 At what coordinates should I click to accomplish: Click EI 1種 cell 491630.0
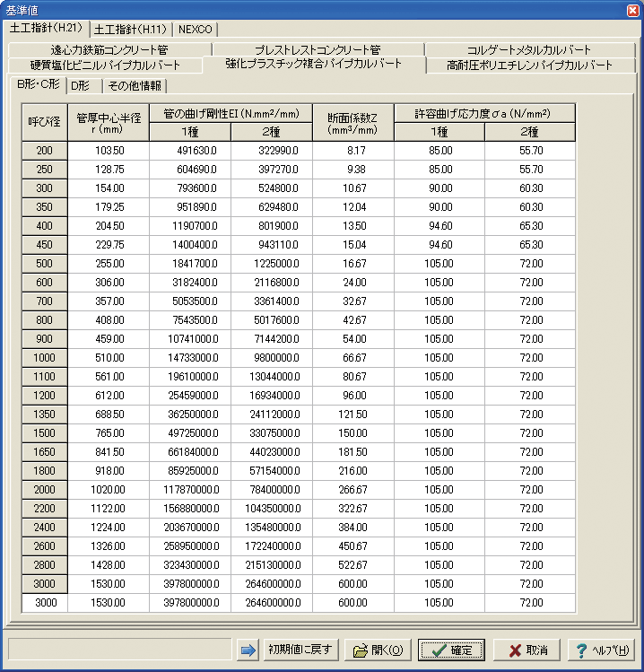[190, 151]
